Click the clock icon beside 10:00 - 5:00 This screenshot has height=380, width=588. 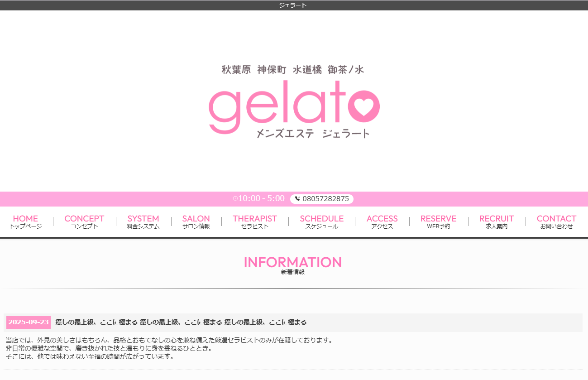click(235, 198)
